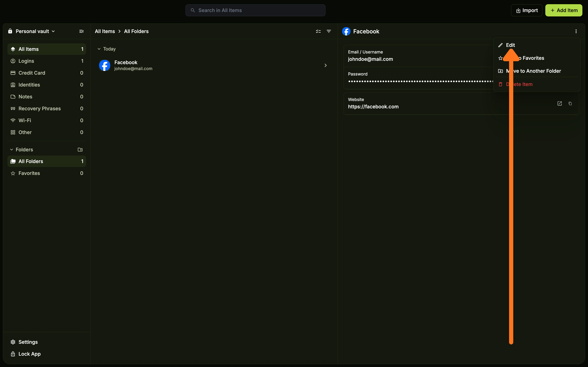
Task: Click the multi-select checklist icon
Action: 318,31
